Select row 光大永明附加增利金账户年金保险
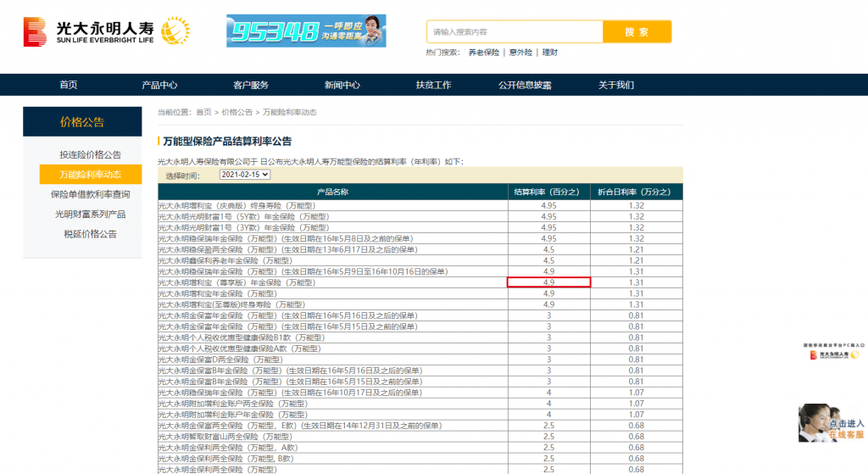 pyautogui.click(x=420, y=414)
